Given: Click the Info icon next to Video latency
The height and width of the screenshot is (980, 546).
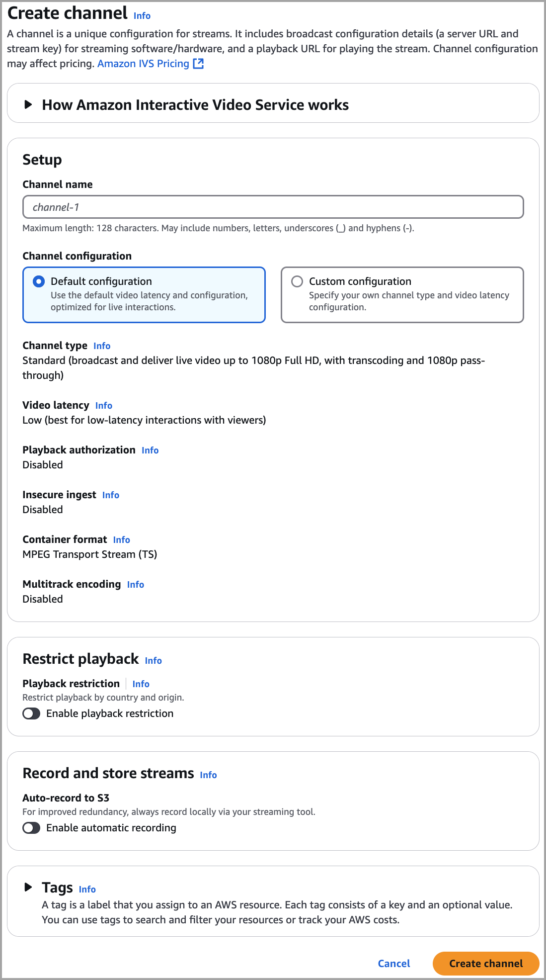Looking at the screenshot, I should [104, 406].
